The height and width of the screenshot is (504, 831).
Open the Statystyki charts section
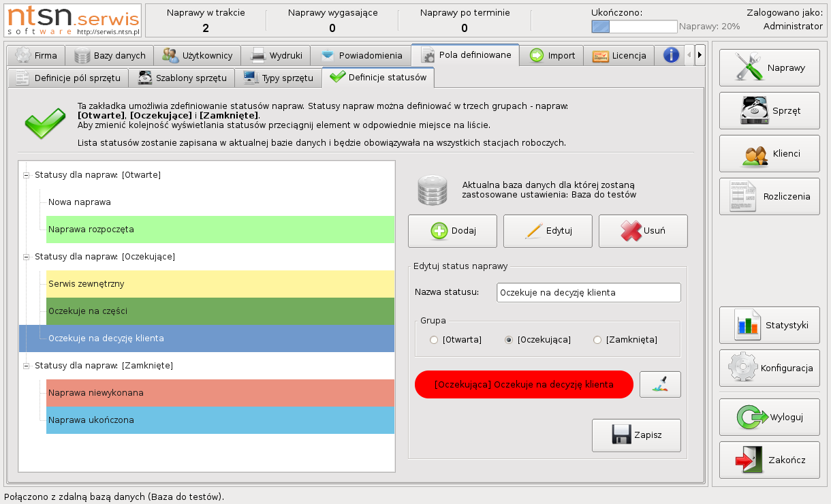(769, 325)
